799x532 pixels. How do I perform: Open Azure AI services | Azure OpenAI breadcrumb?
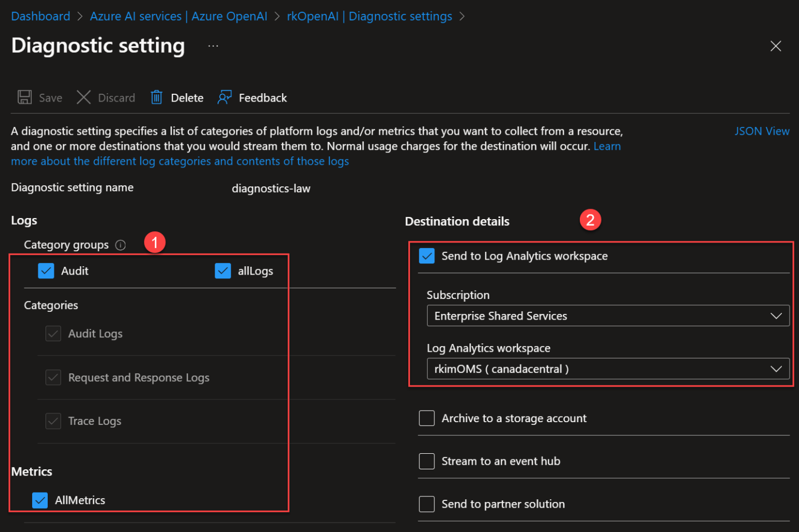(x=178, y=16)
